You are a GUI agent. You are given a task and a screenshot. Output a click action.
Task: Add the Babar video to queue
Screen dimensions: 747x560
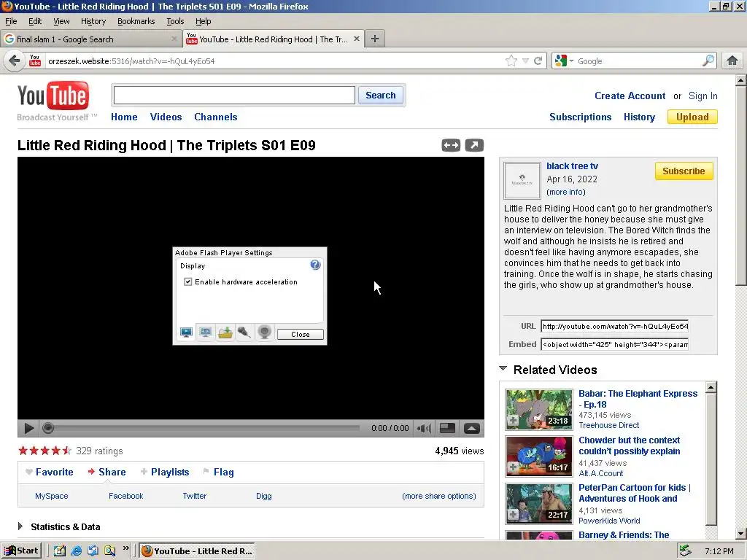click(x=513, y=421)
